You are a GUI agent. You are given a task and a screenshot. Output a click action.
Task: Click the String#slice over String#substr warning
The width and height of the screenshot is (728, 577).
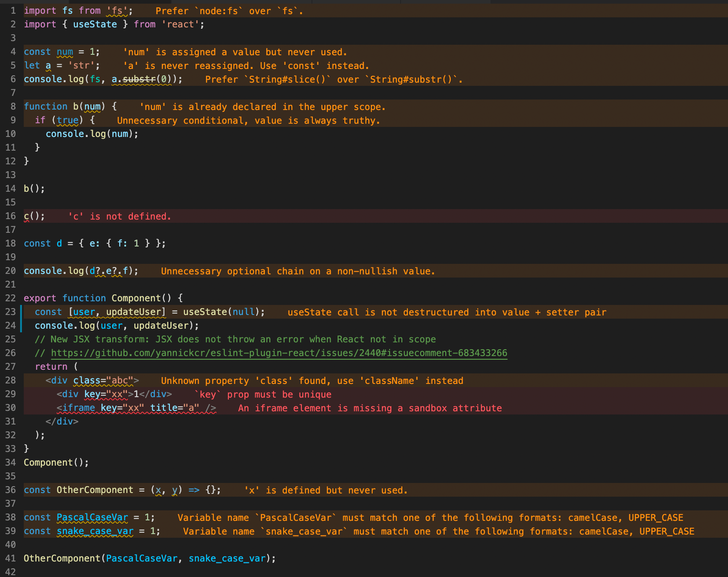point(334,79)
